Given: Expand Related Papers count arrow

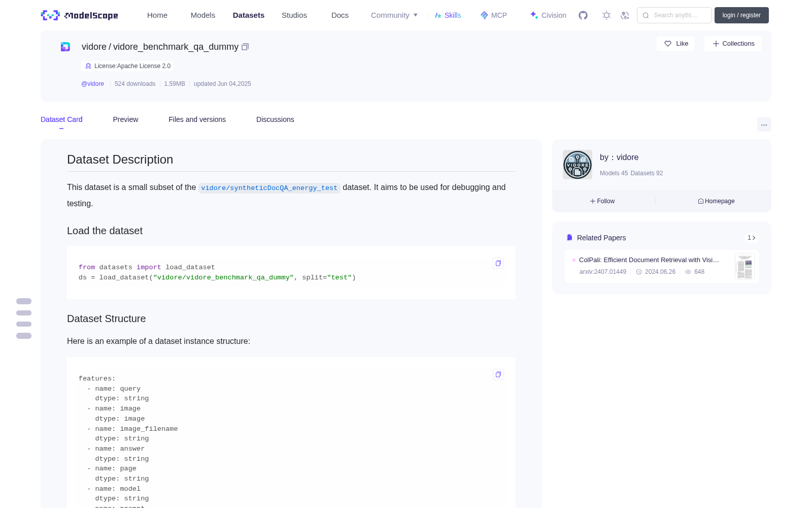Looking at the screenshot, I should coord(752,238).
